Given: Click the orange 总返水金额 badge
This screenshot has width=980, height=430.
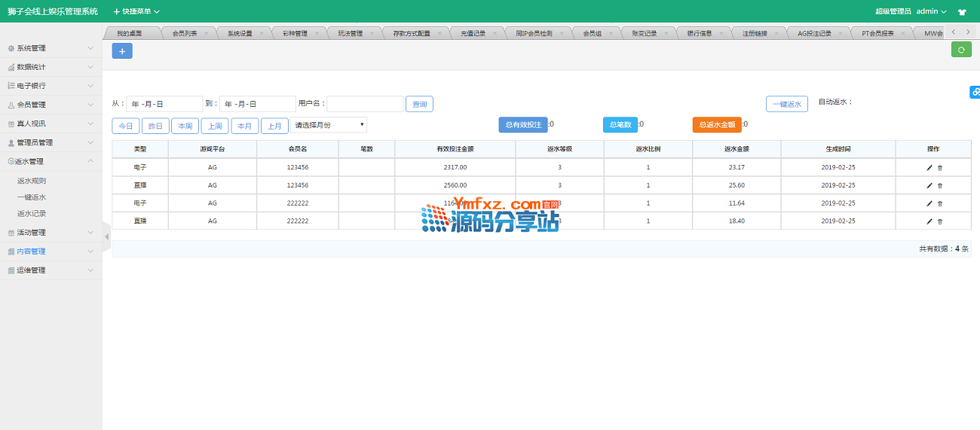Looking at the screenshot, I should pos(716,125).
